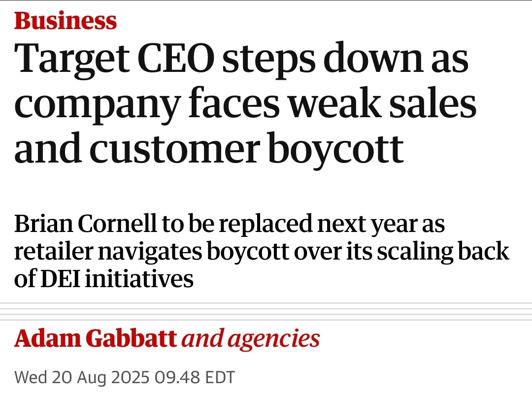532x395 pixels.
Task: Click the striped divider above the byline
Action: coord(266,312)
